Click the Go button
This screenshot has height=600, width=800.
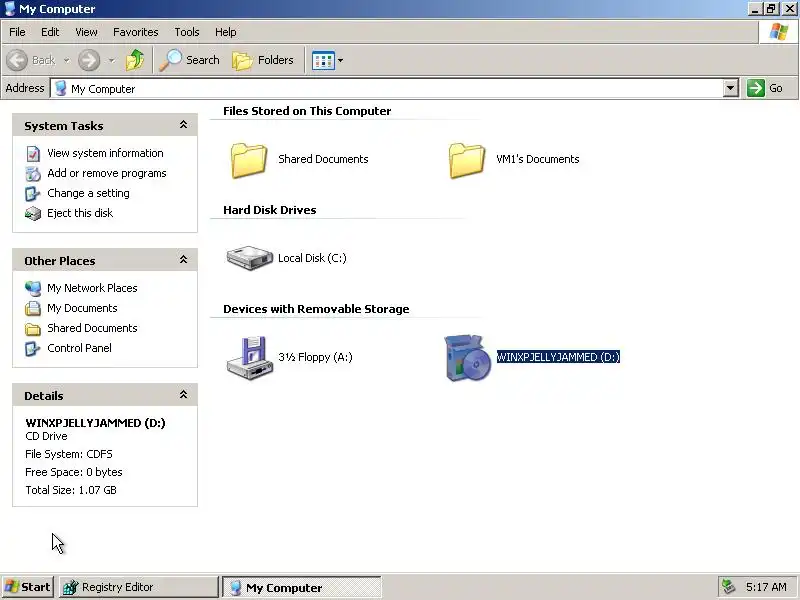pyautogui.click(x=766, y=88)
